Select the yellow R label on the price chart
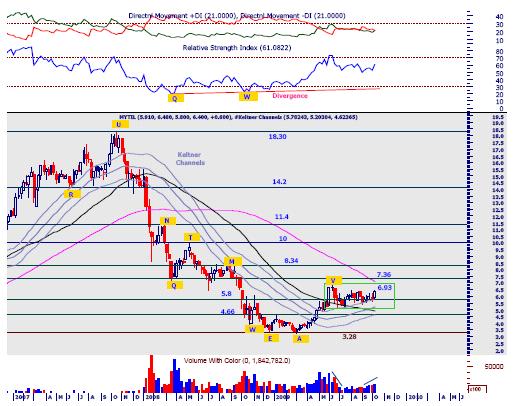 (x=72, y=194)
